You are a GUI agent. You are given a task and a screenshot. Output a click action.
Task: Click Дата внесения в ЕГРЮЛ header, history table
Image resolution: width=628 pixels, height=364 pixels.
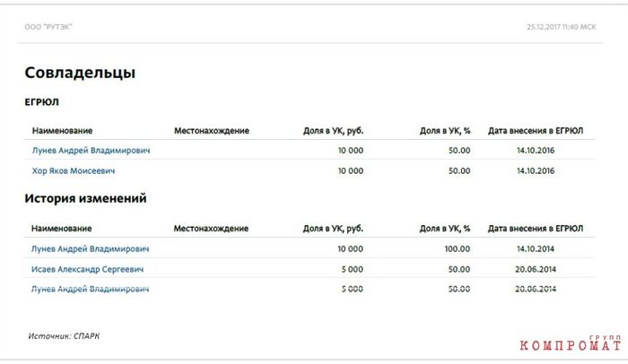[x=536, y=229]
